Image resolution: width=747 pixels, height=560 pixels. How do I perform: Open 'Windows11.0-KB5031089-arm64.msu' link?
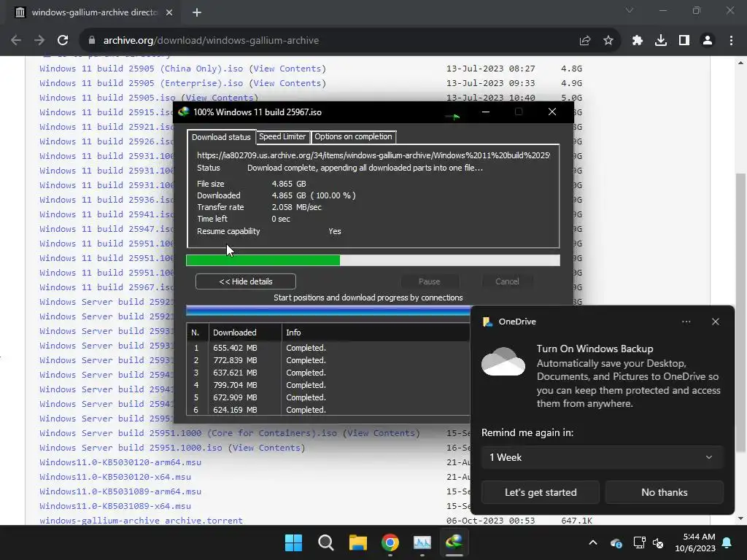tap(120, 491)
